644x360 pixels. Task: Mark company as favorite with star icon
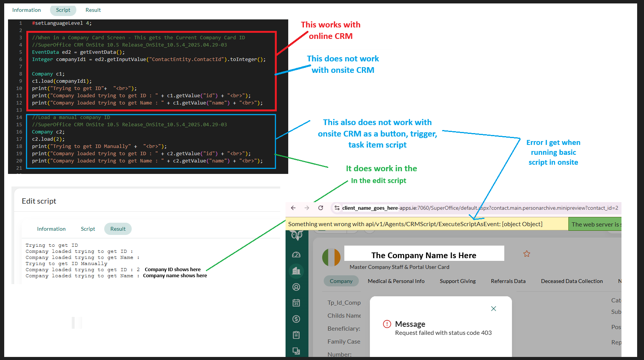[x=527, y=254]
